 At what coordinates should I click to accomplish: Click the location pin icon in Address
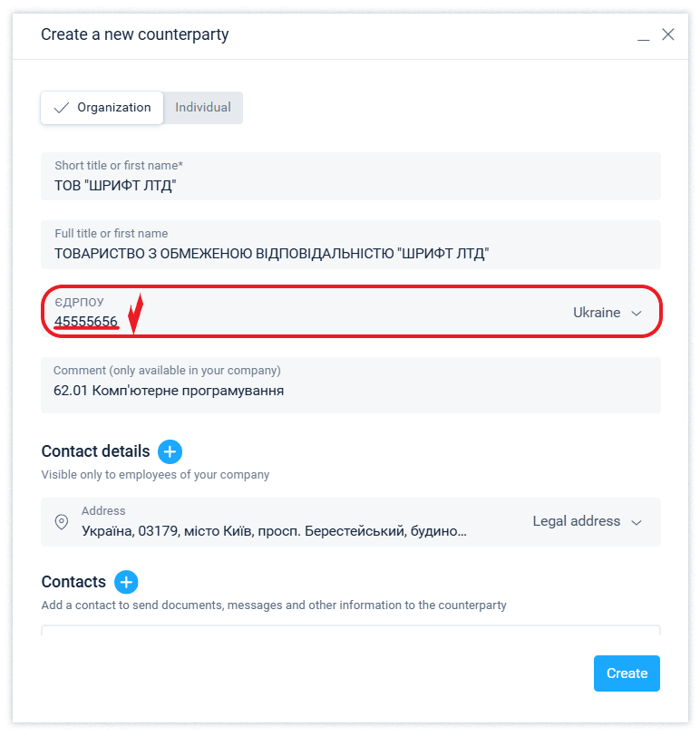[x=62, y=521]
